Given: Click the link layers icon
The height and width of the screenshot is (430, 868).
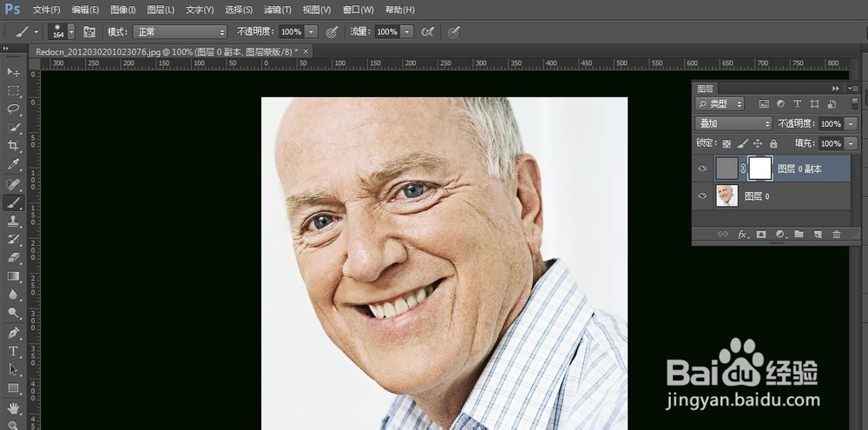Looking at the screenshot, I should tap(722, 235).
